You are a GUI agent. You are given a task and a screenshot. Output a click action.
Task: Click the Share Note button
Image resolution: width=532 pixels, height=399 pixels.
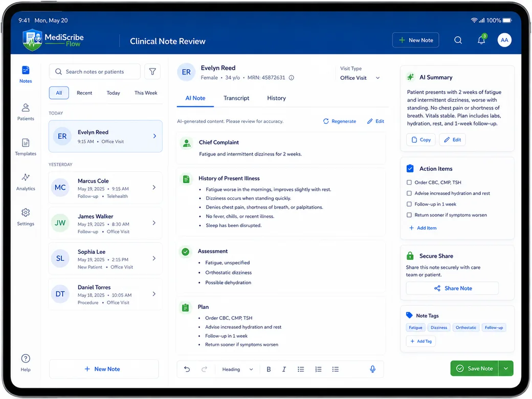tap(452, 289)
